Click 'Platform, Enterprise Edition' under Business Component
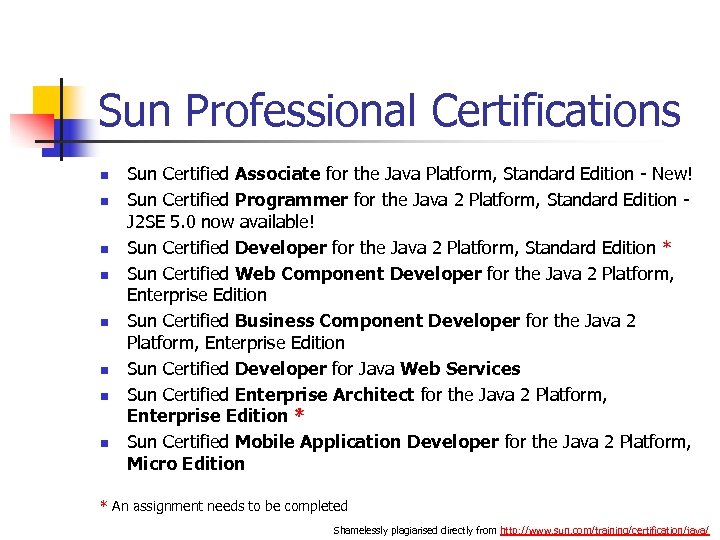Image resolution: width=720 pixels, height=540 pixels. (236, 343)
